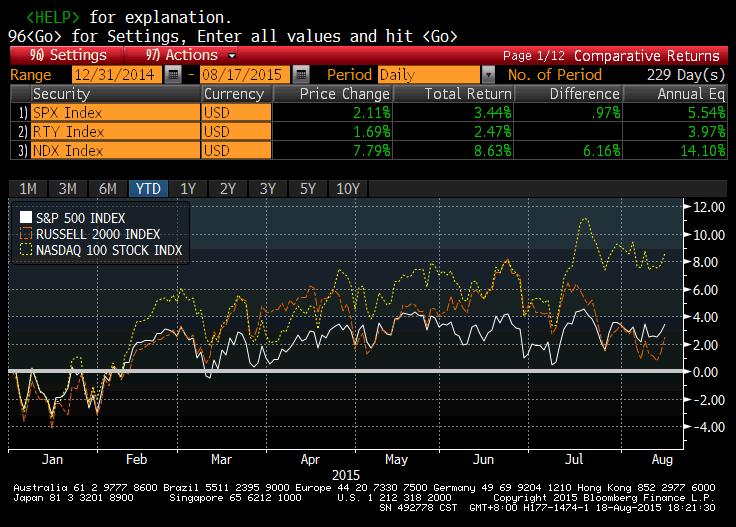
Task: Click the USD currency field for SPX Index
Action: click(236, 113)
